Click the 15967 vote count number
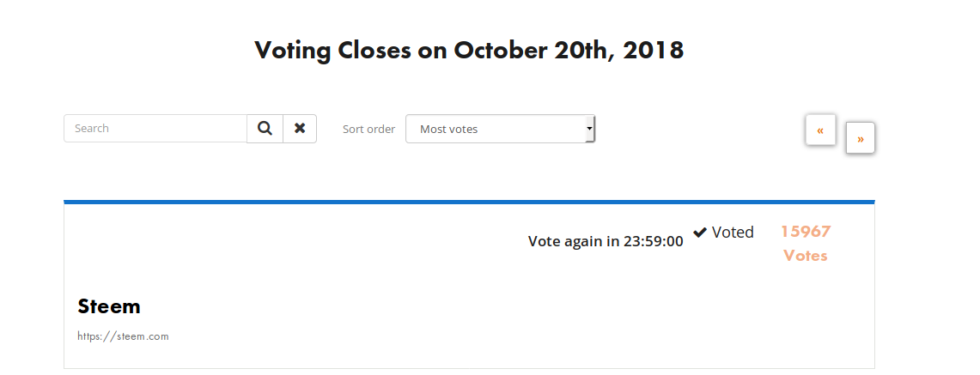This screenshot has width=980, height=375. click(x=806, y=232)
